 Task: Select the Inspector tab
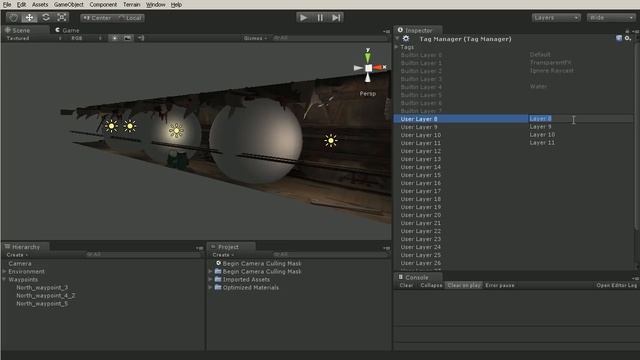click(418, 30)
